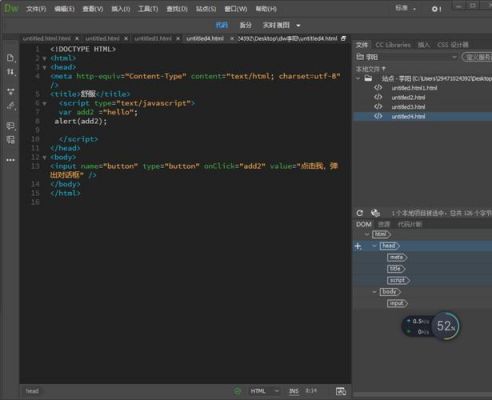492x400 pixels.
Task: Switch to the untitled.html1.html document tab
Action: tap(46, 39)
